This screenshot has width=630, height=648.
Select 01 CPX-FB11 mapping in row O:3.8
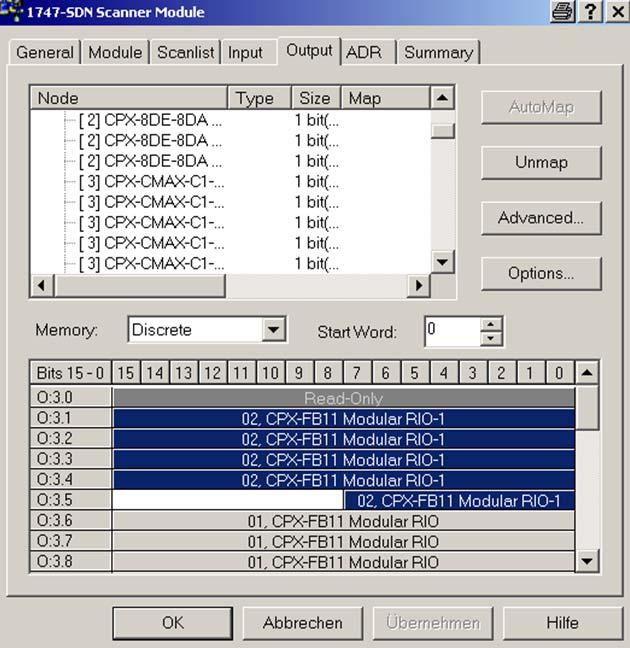tap(344, 562)
